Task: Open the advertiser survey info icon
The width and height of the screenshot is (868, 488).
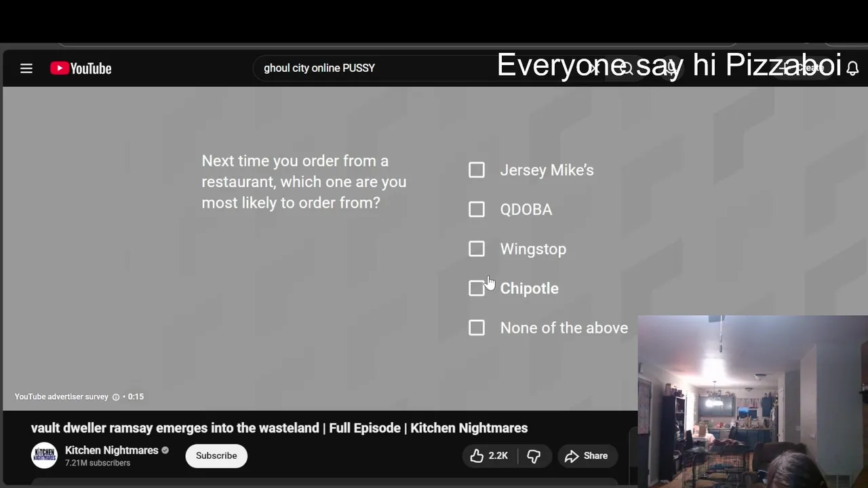Action: click(115, 396)
